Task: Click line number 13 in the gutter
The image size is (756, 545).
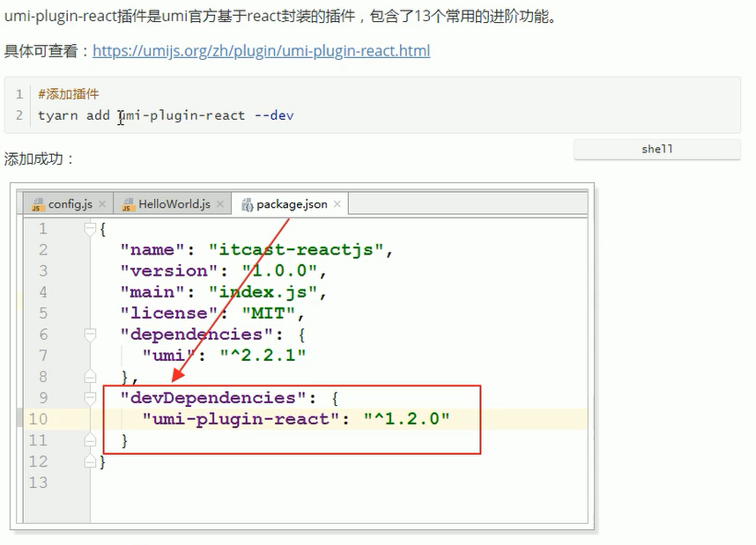Action: pyautogui.click(x=38, y=482)
